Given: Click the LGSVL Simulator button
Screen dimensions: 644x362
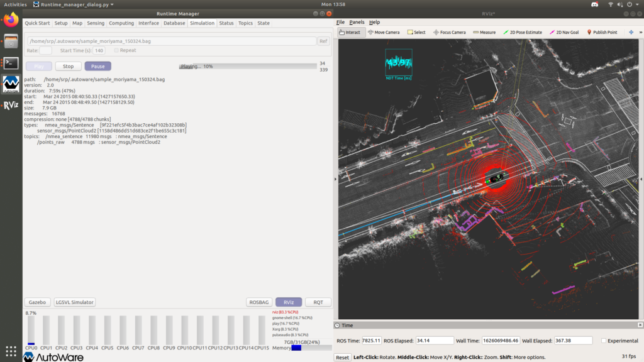Looking at the screenshot, I should click(x=75, y=302).
